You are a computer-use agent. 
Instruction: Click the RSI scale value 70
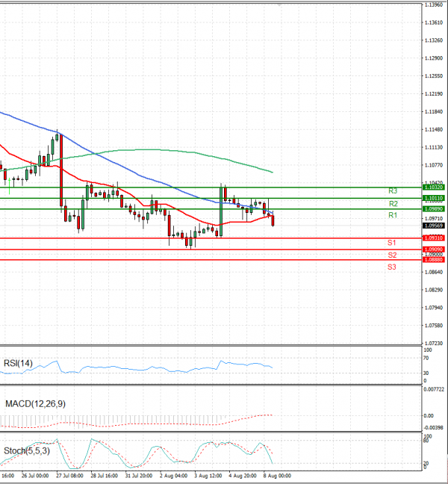tap(426, 359)
